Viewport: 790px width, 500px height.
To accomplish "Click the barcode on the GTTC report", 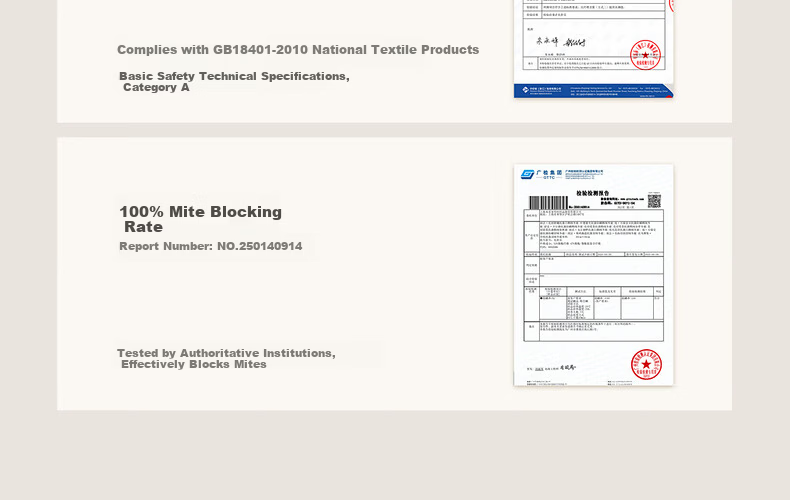I will click(x=548, y=203).
